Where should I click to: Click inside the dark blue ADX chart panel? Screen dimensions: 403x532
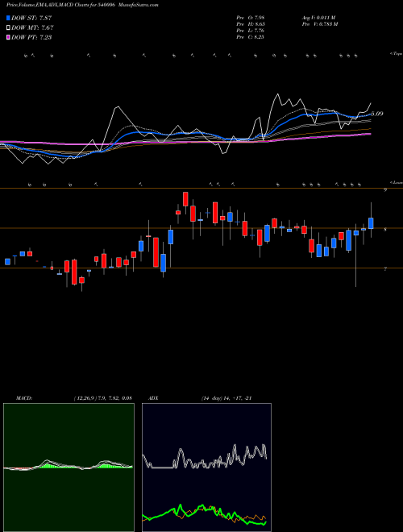[206, 468]
